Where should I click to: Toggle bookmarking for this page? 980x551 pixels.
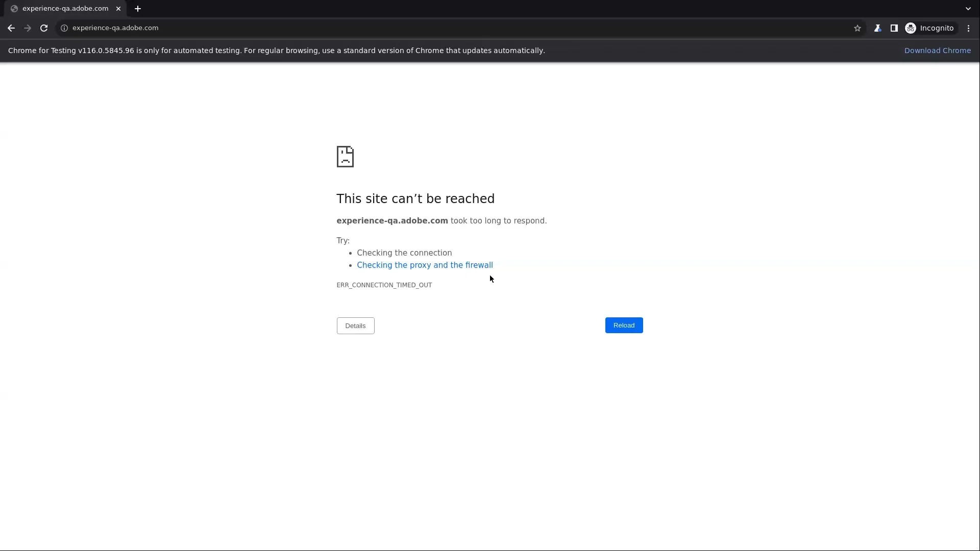[857, 28]
